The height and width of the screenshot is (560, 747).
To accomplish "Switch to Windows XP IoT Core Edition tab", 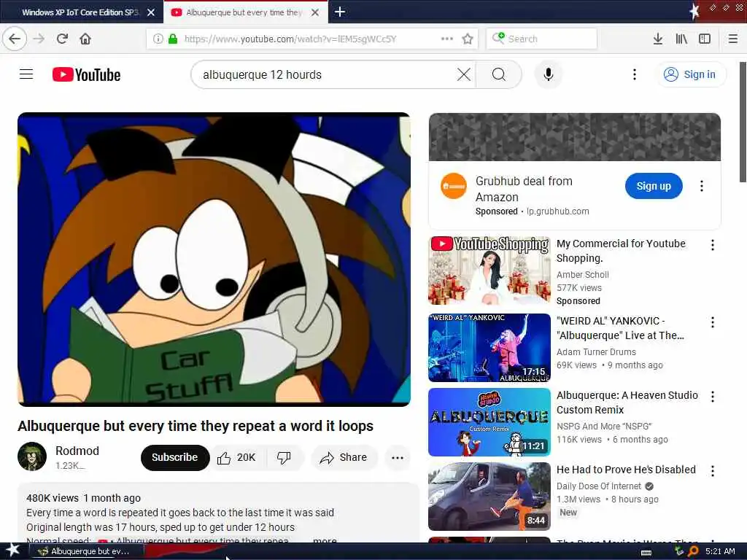I will pos(80,12).
